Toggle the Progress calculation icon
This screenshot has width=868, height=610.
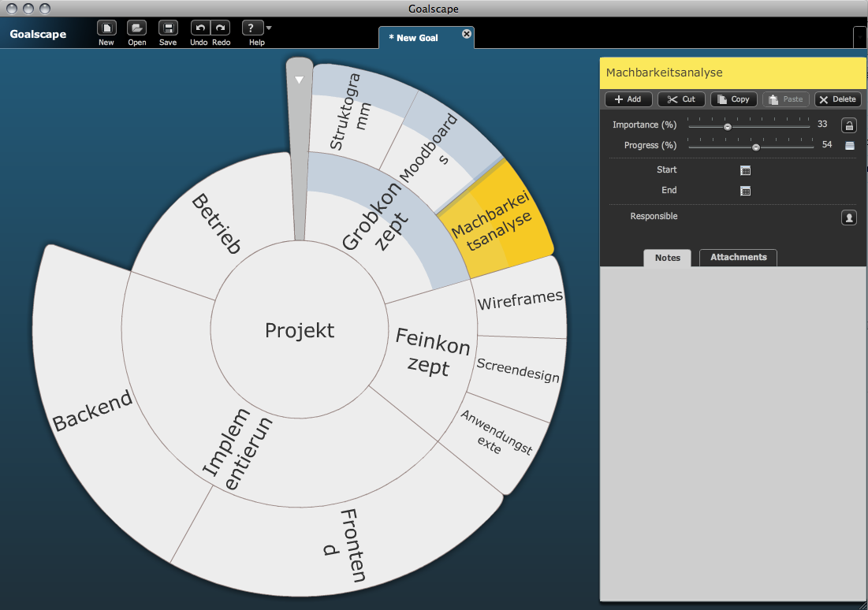tap(849, 146)
